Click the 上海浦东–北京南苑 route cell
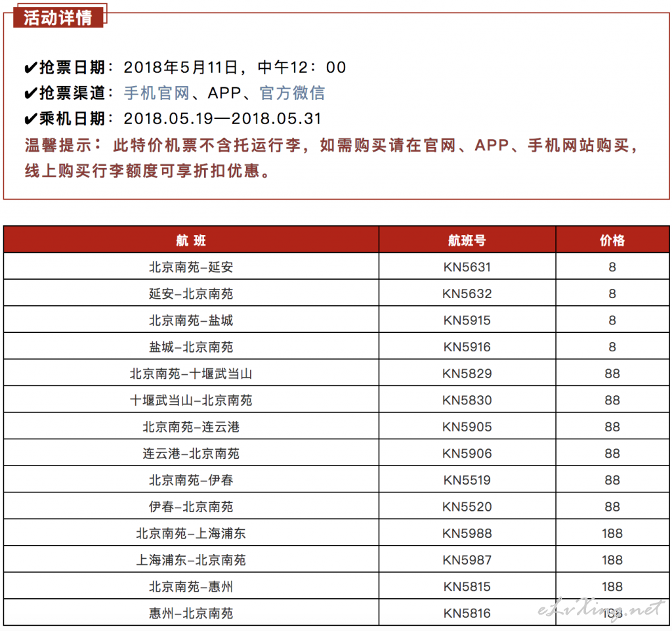Image resolution: width=672 pixels, height=631 pixels. [x=191, y=559]
